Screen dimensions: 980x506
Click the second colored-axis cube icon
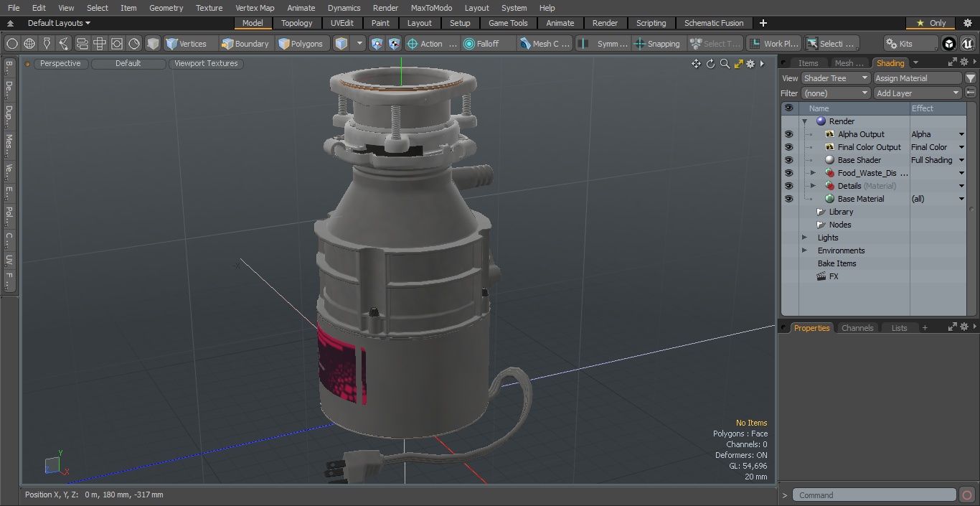[x=394, y=44]
